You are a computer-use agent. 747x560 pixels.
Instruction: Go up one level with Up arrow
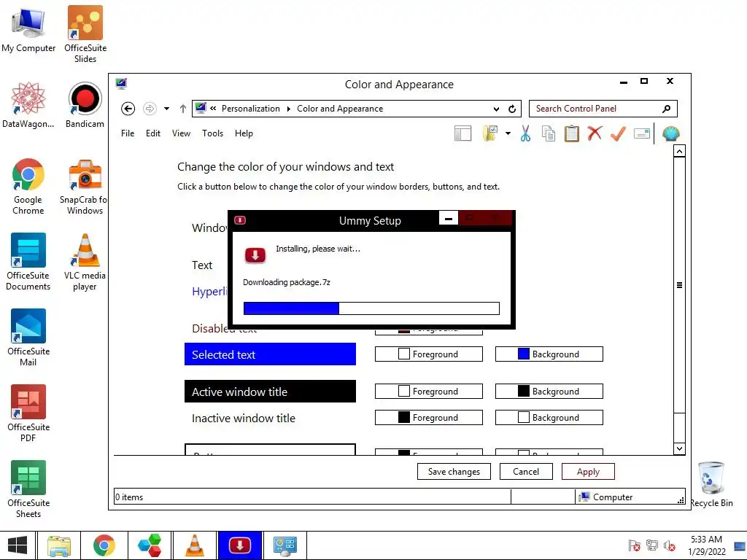pyautogui.click(x=182, y=109)
